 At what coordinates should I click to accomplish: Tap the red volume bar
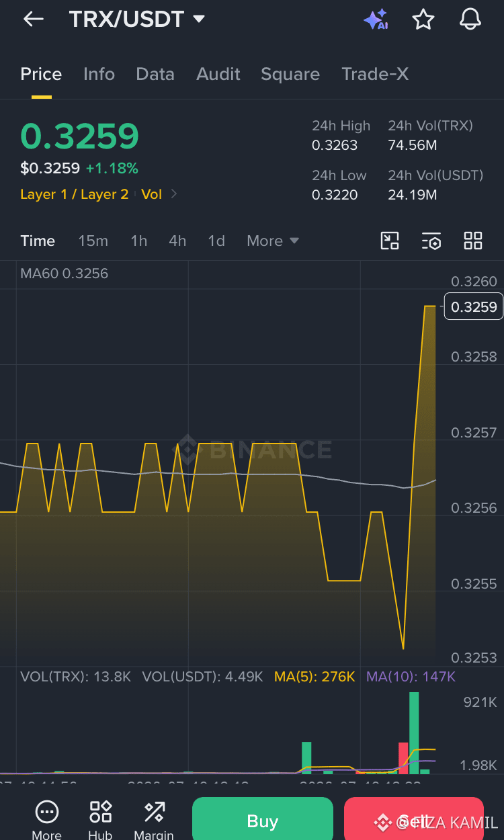[403, 758]
